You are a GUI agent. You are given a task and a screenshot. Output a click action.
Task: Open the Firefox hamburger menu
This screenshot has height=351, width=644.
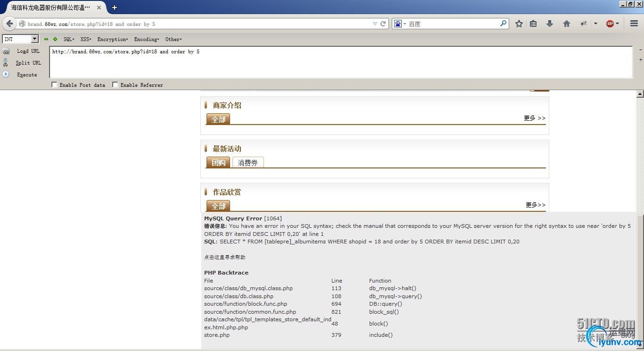[x=634, y=24]
